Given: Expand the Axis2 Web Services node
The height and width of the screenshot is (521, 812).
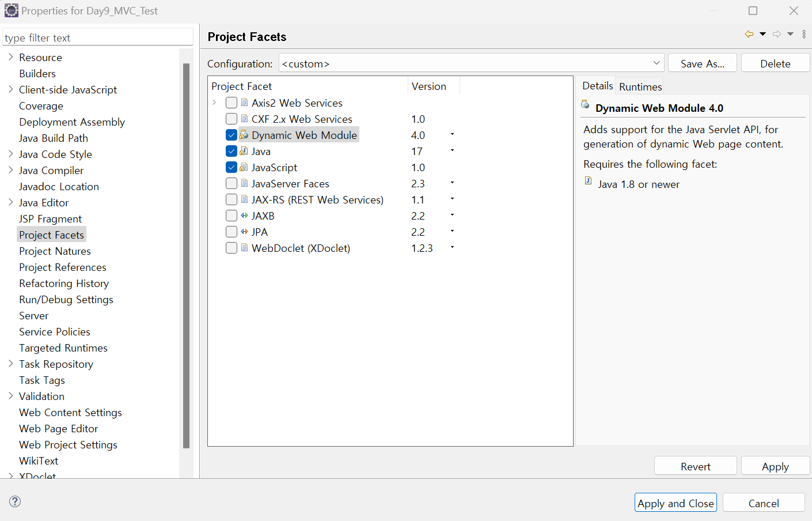Looking at the screenshot, I should 214,103.
